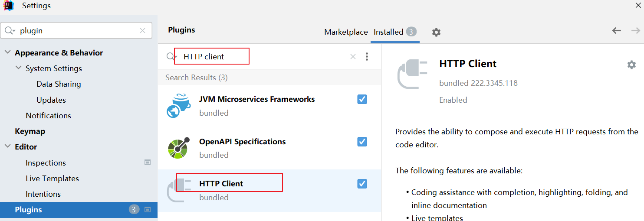
Task: Click the Plugins row count badge
Action: click(134, 210)
